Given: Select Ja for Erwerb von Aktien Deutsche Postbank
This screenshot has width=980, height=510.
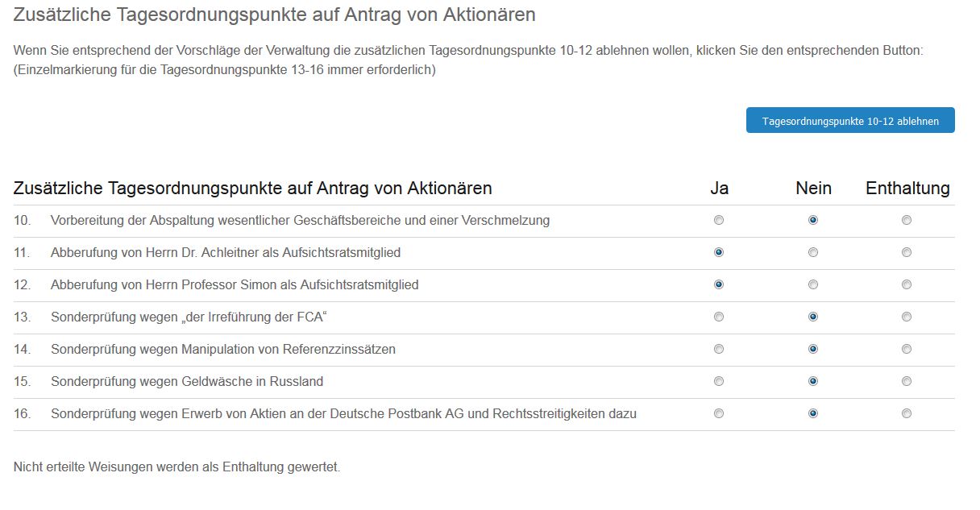Looking at the screenshot, I should coord(718,413).
